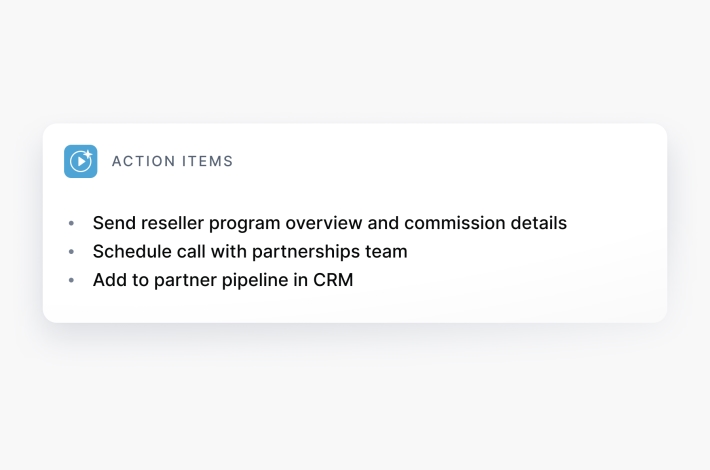Click 'Add to partner pipeline in CRM'
The image size is (710, 470).
coord(222,281)
